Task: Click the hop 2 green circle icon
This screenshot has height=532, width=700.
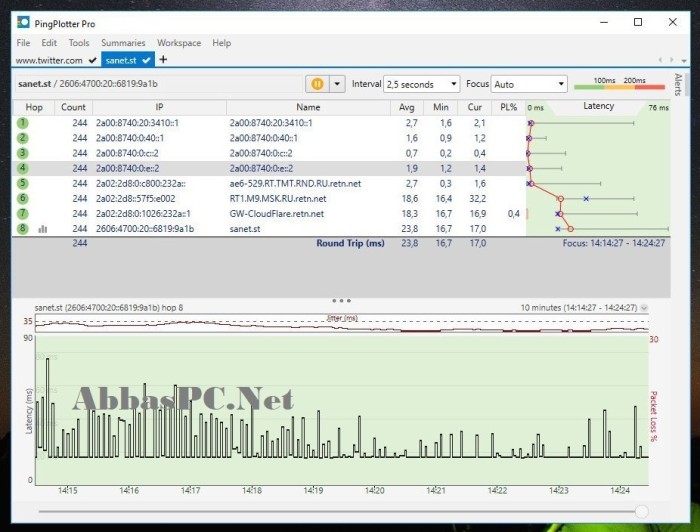Action: (22, 138)
